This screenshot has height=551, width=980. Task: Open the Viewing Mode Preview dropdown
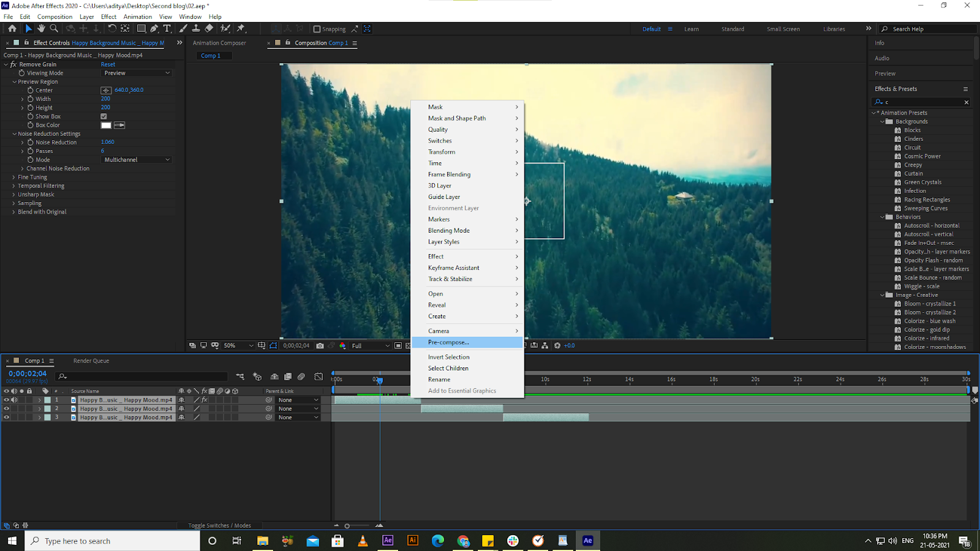coord(136,72)
